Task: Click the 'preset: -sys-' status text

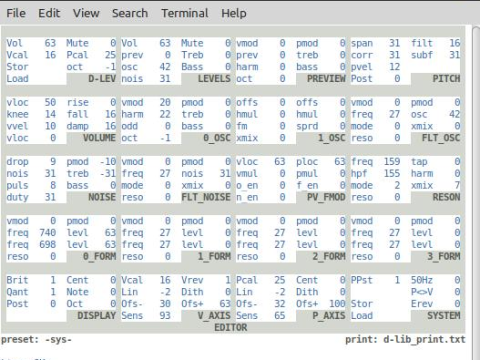Action: click(x=36, y=340)
